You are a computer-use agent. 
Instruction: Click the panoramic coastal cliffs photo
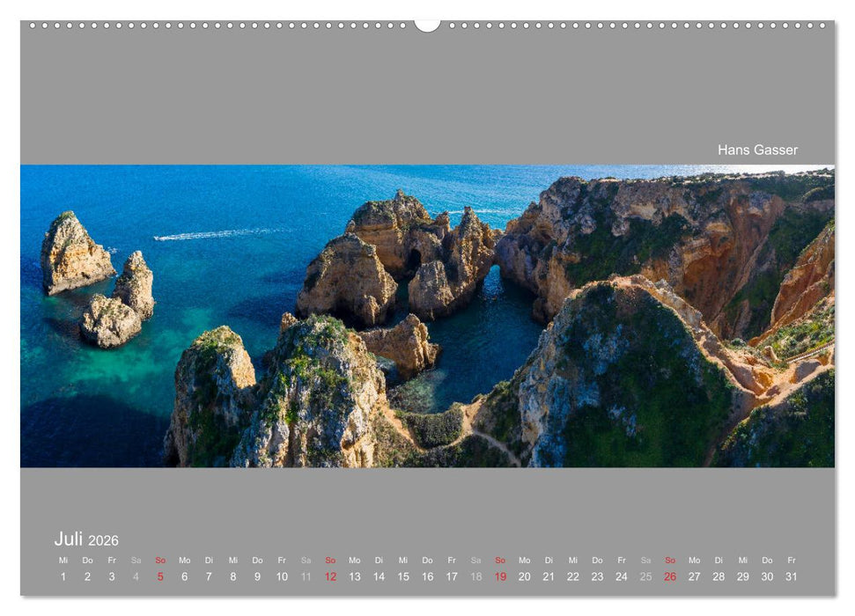click(427, 315)
